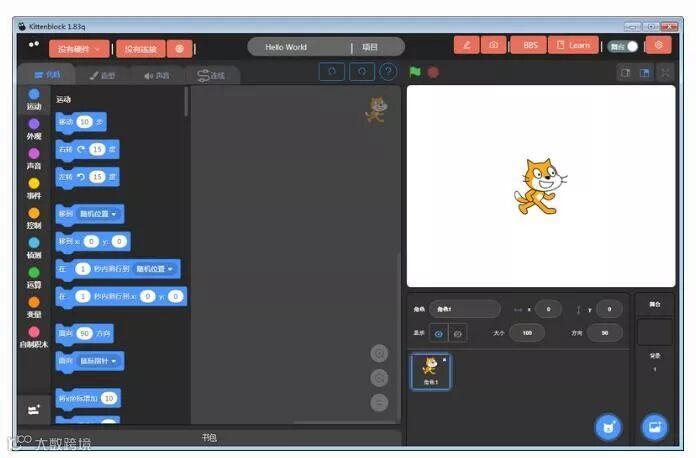Open the hardware selection dropdown 没有硬件
This screenshot has width=696, height=458.
click(79, 48)
